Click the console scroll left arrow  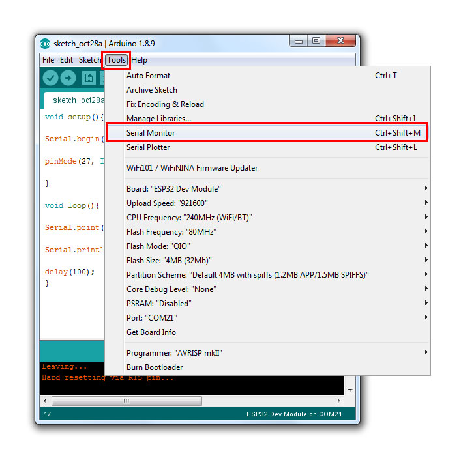pos(45,401)
